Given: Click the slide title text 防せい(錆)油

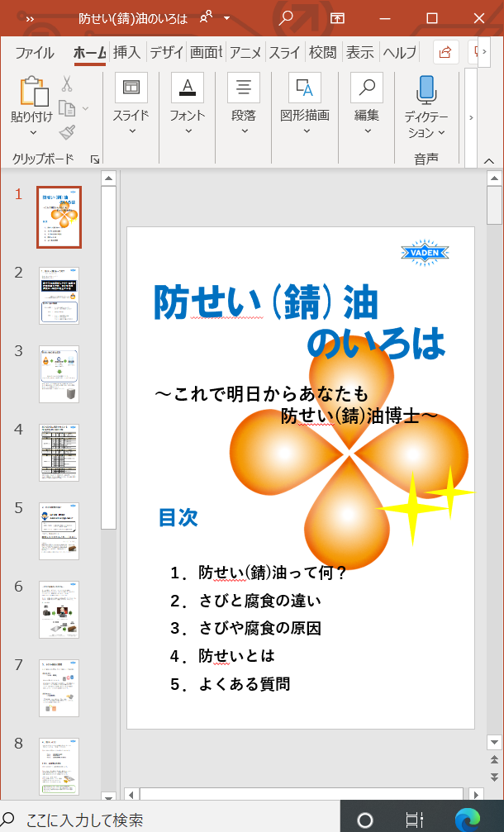Looking at the screenshot, I should (266, 303).
